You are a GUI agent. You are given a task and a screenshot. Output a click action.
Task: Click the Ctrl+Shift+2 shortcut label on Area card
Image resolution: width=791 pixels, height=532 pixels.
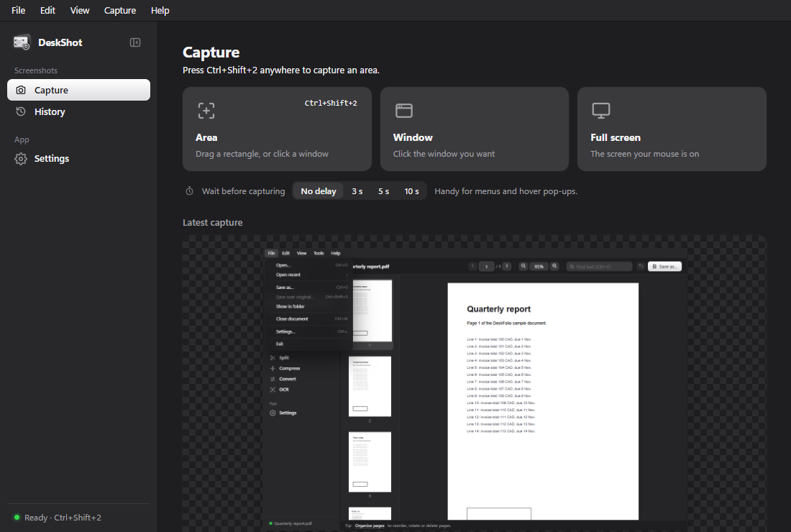(x=331, y=103)
